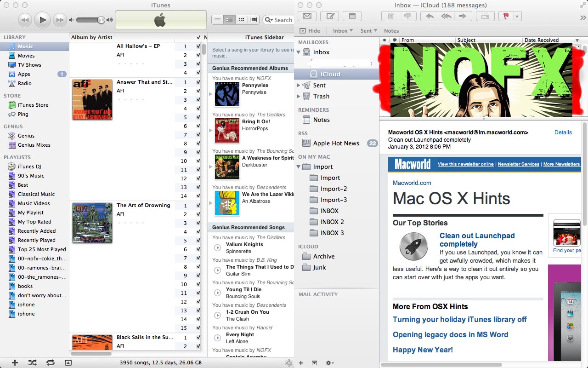Image resolution: width=588 pixels, height=368 pixels.
Task: Forward the message in Mail
Action: click(463, 17)
